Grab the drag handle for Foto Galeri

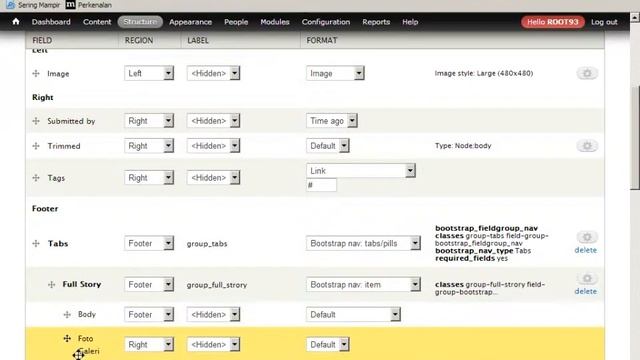point(67,338)
